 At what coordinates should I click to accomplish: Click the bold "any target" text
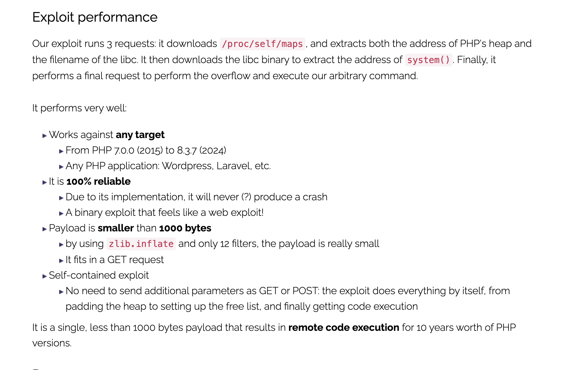(140, 135)
